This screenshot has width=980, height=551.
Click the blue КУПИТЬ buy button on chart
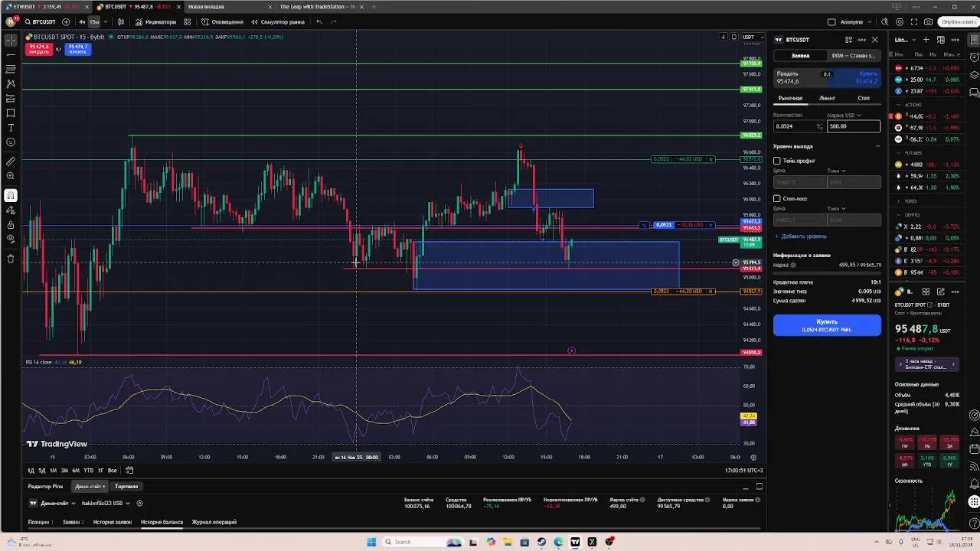[77, 49]
